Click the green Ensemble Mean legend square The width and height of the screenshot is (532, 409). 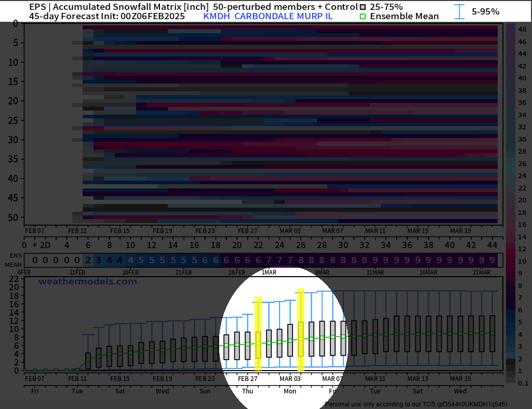(x=363, y=16)
